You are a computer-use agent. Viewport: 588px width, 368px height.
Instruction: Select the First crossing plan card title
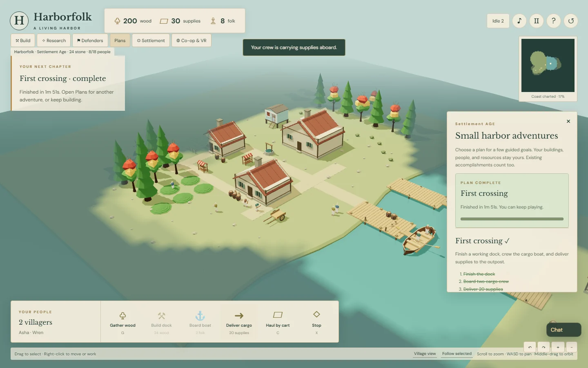pos(484,193)
